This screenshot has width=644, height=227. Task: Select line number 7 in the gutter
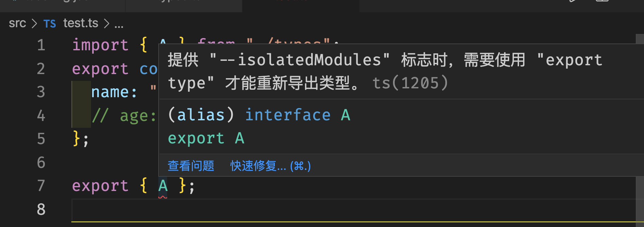41,186
